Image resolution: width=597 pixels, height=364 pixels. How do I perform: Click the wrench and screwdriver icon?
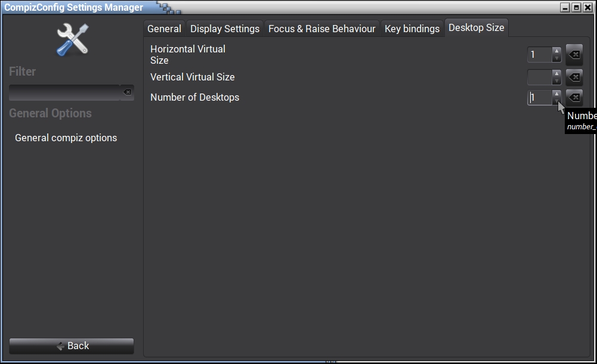pos(72,41)
